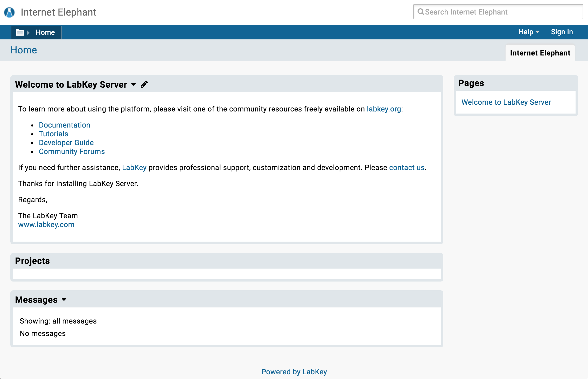The height and width of the screenshot is (379, 588).
Task: Open the Messages webpart dropdown arrow
Action: (x=64, y=300)
